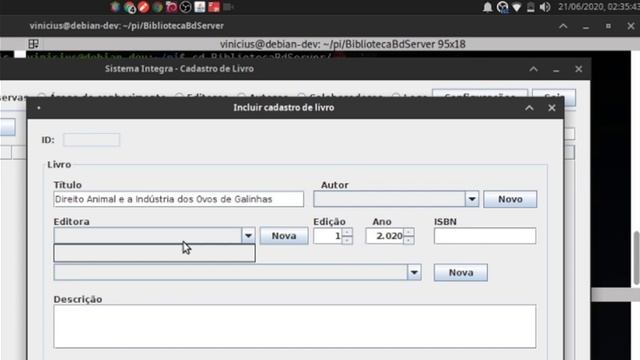Image resolution: width=640 pixels, height=360 pixels.
Task: Click the browser icon with badge 4
Action: tap(129, 7)
